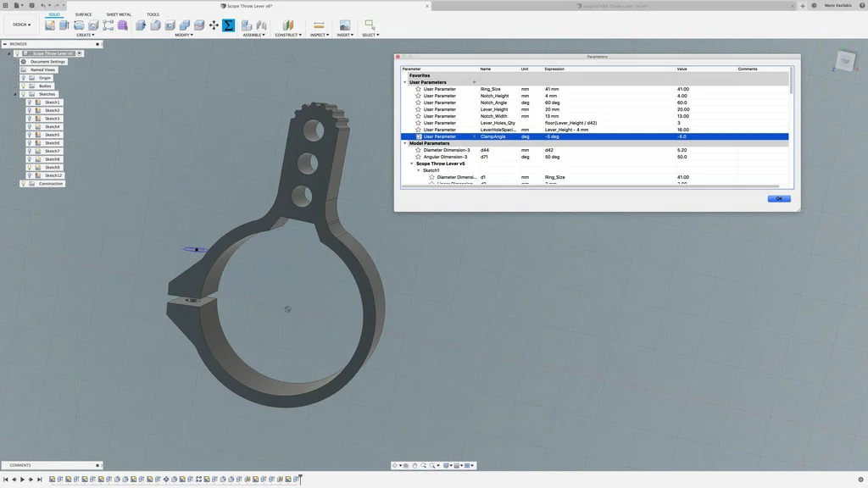Select the Fillet tool in Modify section
The width and height of the screenshot is (868, 488).
[155, 25]
